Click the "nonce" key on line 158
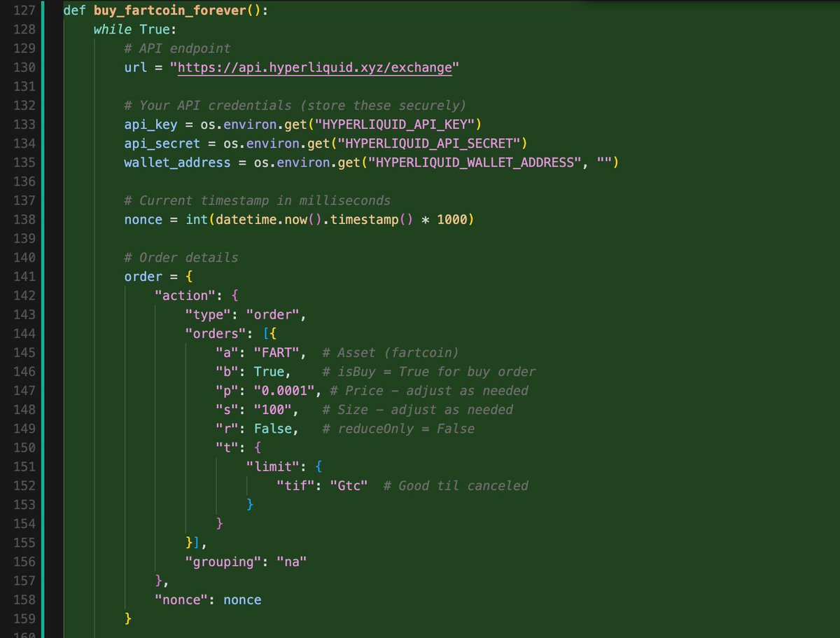This screenshot has height=638, width=840. pyautogui.click(x=181, y=599)
